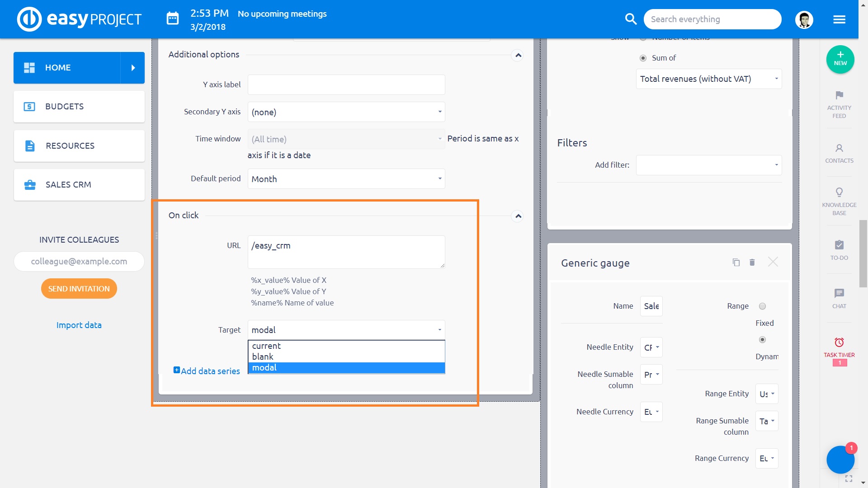Screen dimensions: 868x488
Task: Open the To-Do checklist icon
Action: click(x=839, y=245)
